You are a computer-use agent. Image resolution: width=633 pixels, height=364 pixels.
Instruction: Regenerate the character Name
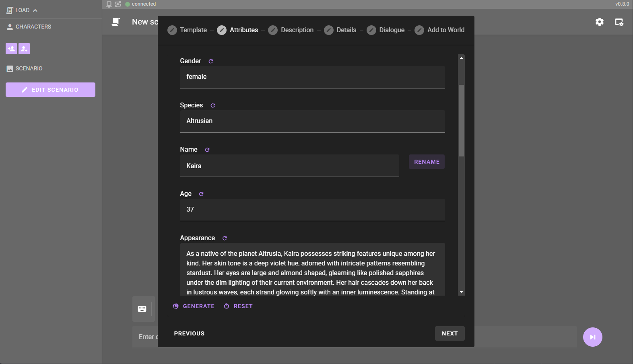(207, 149)
